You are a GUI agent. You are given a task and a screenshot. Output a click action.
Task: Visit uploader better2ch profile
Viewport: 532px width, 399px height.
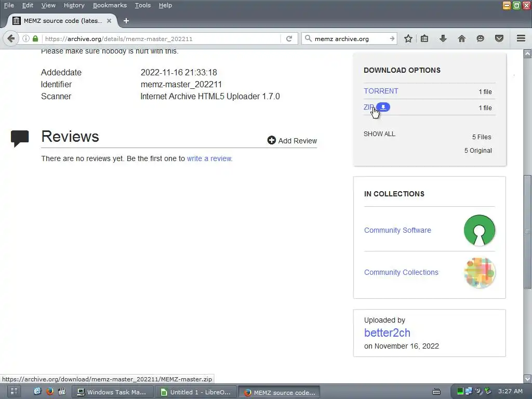[387, 332]
